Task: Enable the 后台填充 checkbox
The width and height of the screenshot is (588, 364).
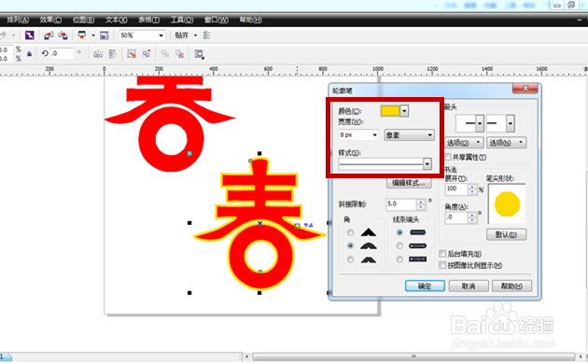Action: pyautogui.click(x=442, y=254)
